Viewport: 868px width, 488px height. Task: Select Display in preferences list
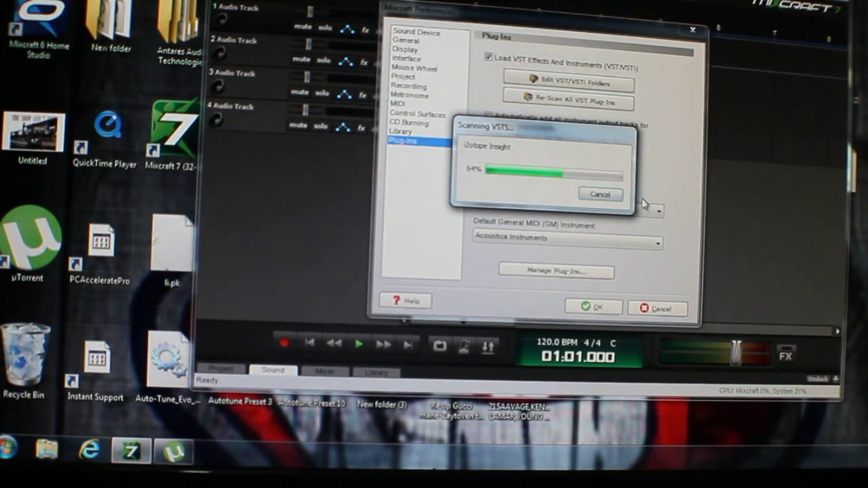405,49
